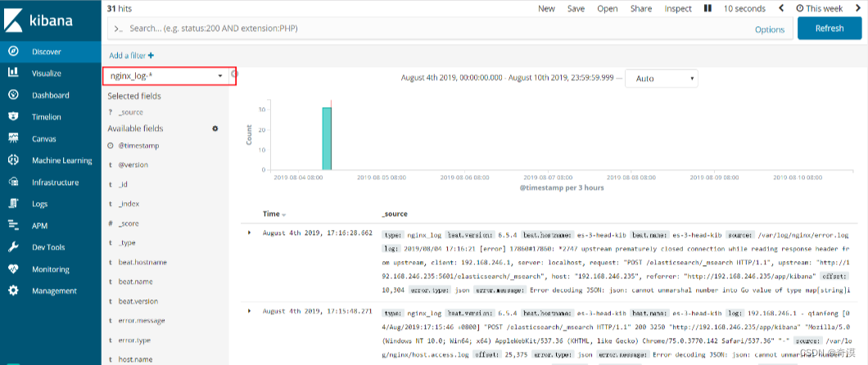
Task: Open 10 seconds refresh interval menu
Action: (x=744, y=8)
